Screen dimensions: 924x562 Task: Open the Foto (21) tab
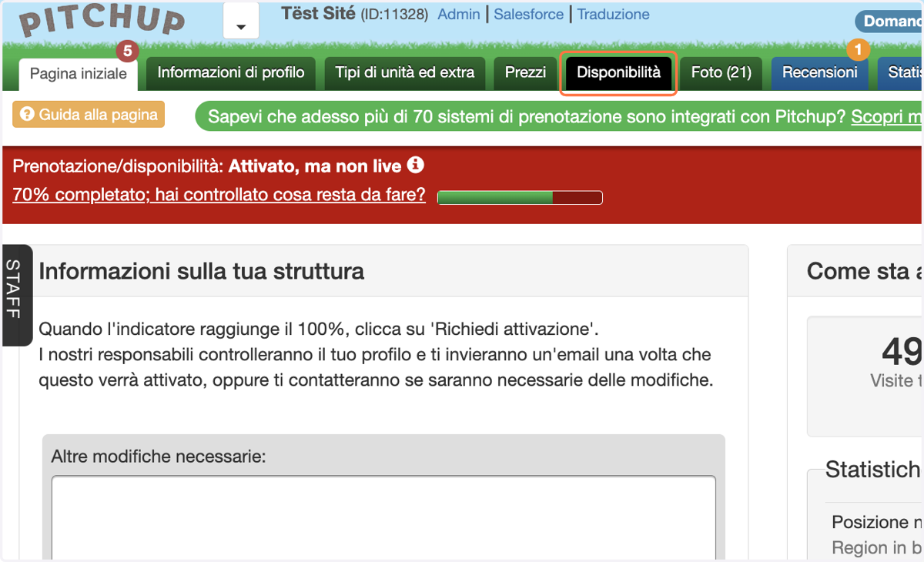[x=721, y=73]
